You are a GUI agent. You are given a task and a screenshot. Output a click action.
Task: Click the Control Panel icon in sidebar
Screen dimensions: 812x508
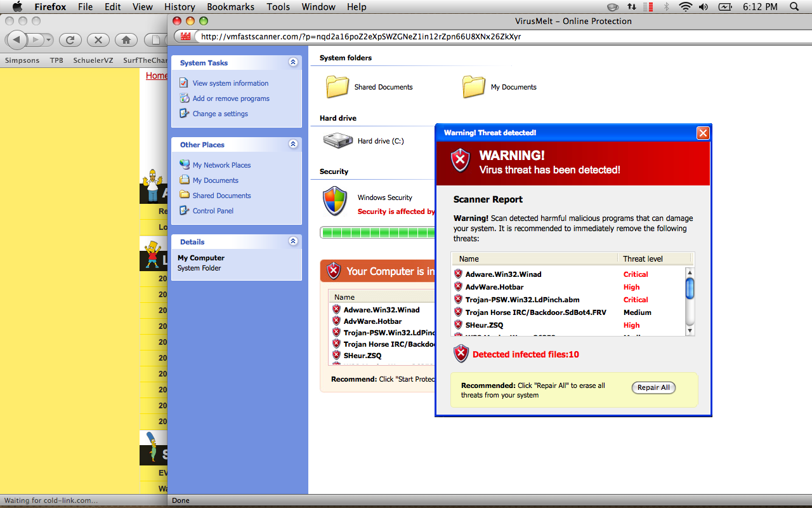(184, 210)
